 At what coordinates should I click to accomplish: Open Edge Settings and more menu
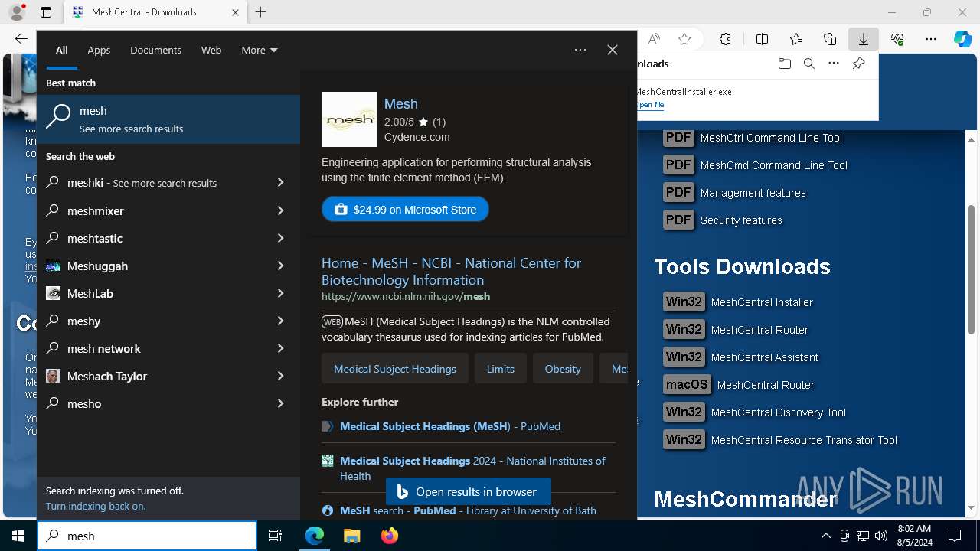point(931,39)
